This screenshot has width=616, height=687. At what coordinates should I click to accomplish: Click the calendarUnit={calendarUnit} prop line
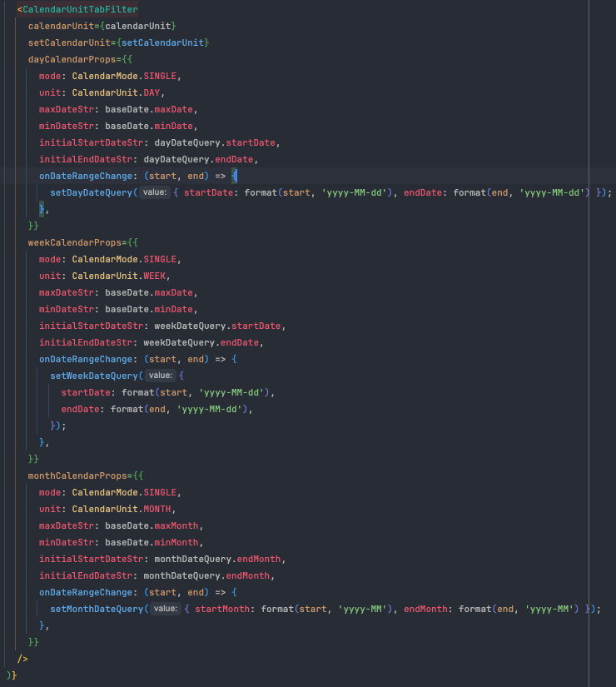[x=102, y=26]
